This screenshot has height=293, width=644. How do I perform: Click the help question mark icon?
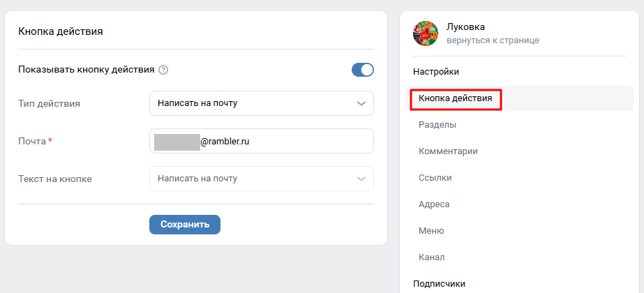[163, 70]
